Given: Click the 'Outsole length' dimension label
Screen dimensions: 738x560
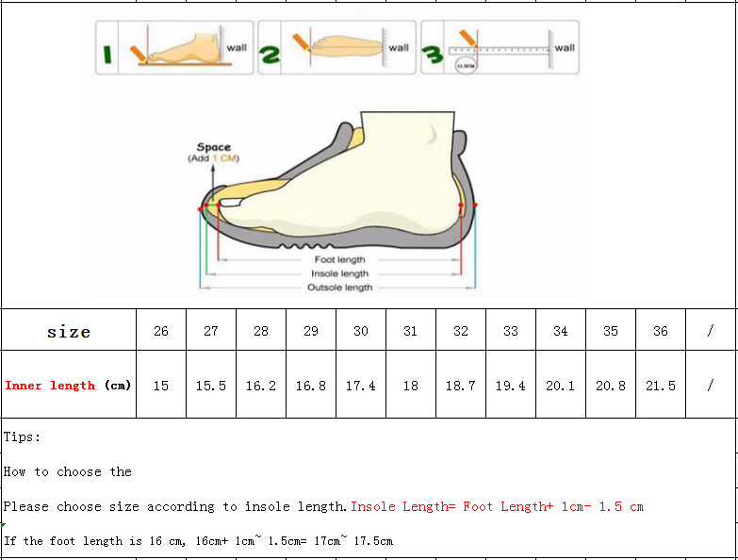Looking at the screenshot, I should tap(339, 288).
